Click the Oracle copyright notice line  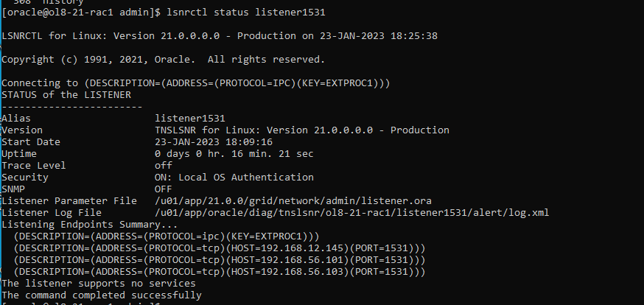[x=164, y=60]
